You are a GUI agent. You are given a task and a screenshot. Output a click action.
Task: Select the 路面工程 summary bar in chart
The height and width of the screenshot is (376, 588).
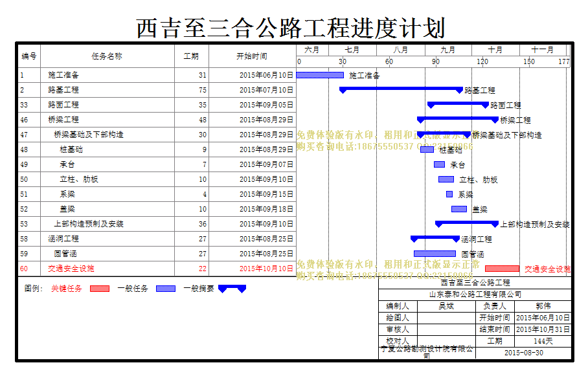[458, 105]
